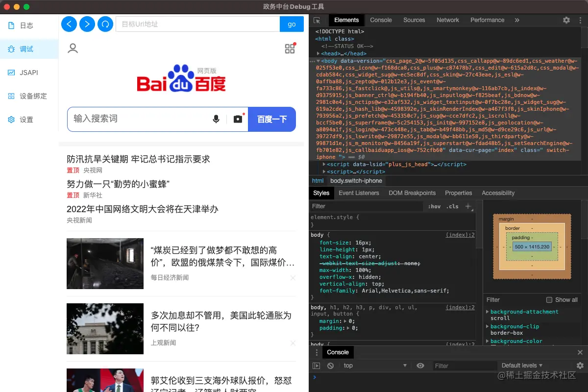Click the Baidu logo
This screenshot has height=392, width=588.
tap(181, 79)
